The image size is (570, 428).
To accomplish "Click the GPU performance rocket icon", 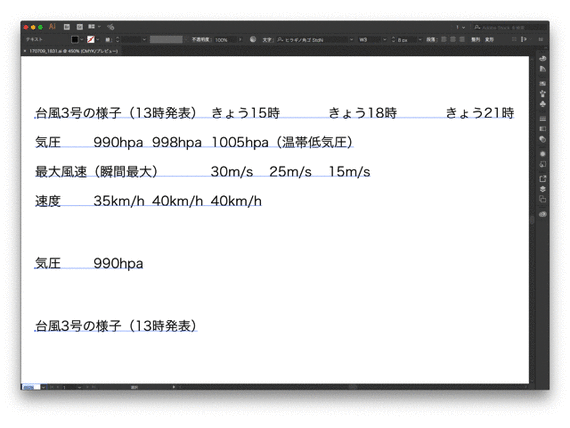I will coord(111,27).
